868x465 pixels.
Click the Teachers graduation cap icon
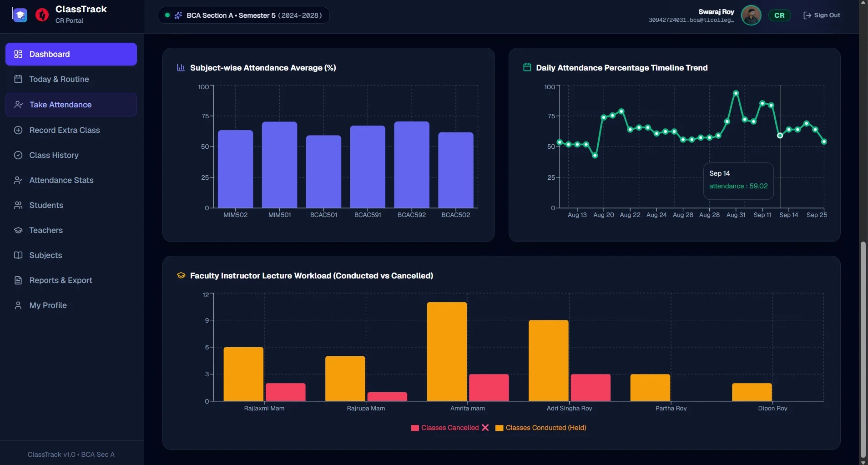(18, 230)
